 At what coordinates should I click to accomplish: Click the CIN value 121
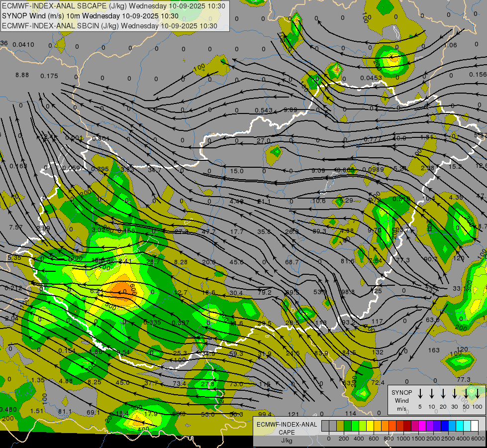point(293,415)
